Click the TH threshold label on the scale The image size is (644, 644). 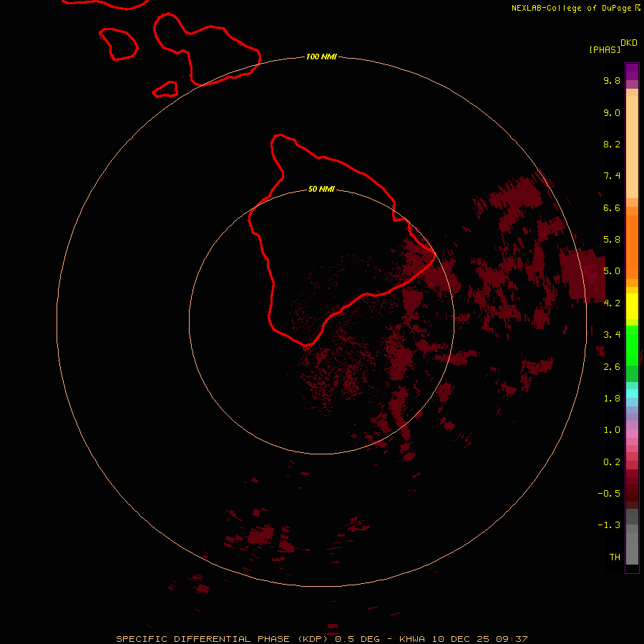click(615, 557)
